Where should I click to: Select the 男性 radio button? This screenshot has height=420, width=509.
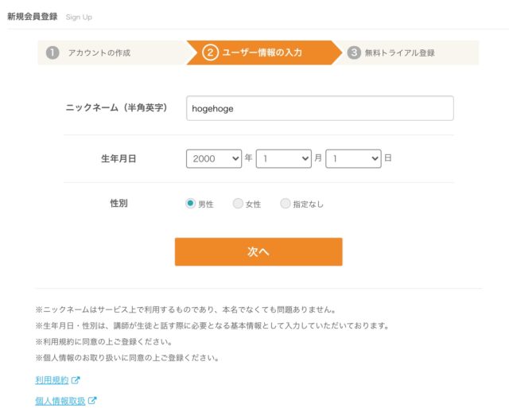coord(191,204)
